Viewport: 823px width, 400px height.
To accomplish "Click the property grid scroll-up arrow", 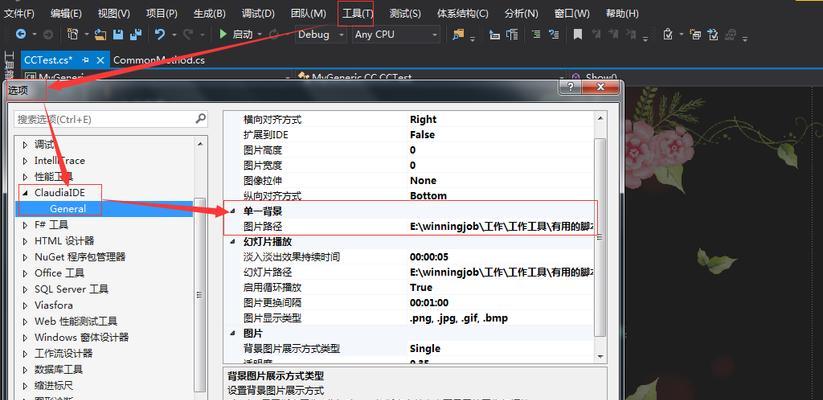I will (x=600, y=119).
